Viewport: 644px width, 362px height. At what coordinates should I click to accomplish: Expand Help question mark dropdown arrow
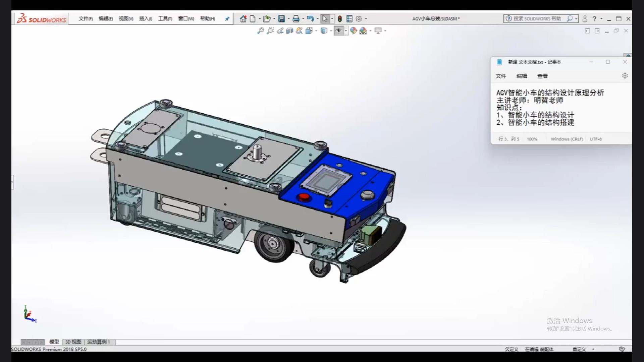601,19
